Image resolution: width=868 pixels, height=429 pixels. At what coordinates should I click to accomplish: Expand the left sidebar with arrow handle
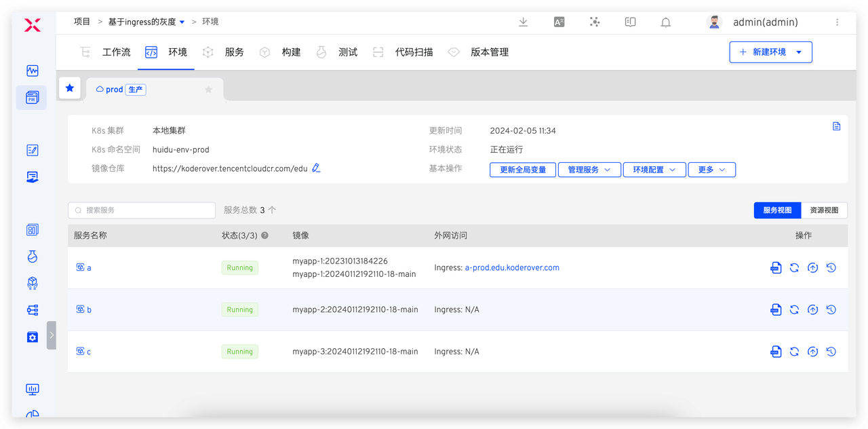click(52, 335)
